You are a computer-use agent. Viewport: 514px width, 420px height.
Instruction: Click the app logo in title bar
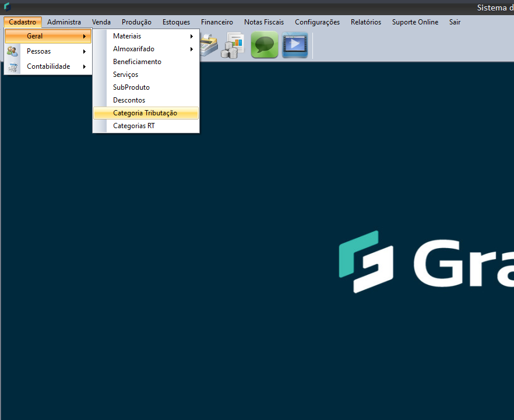click(x=7, y=7)
